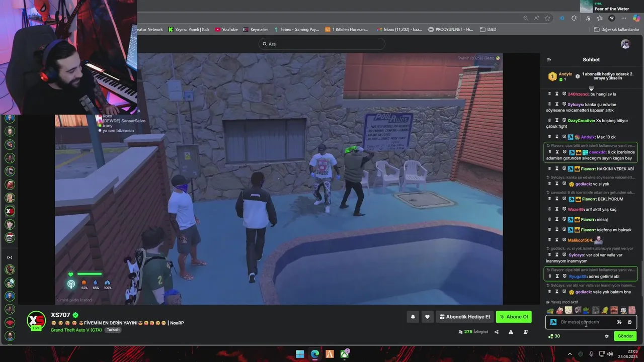
Task: Click the translate icon in message box
Action: 619,322
